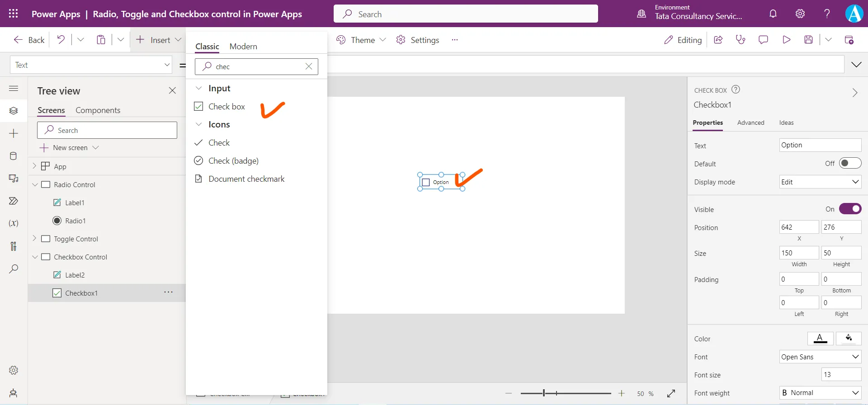
Task: Click the Preview app play icon
Action: (x=786, y=40)
